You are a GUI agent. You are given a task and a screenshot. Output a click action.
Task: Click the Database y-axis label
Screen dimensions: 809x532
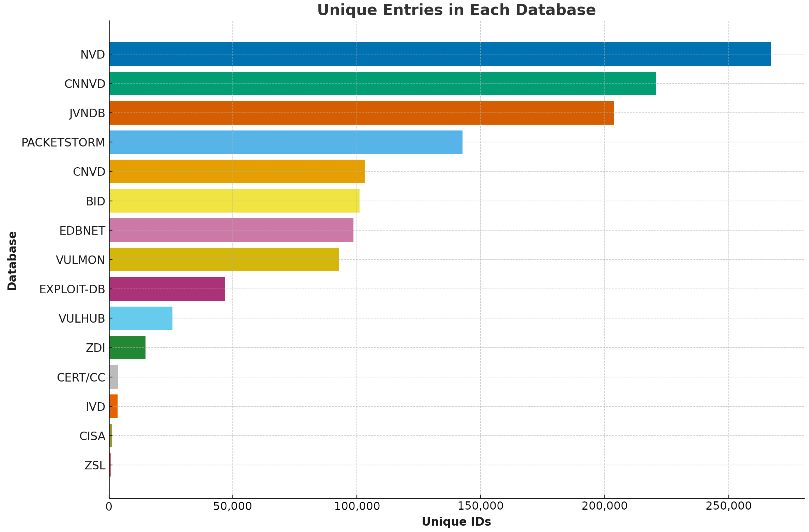click(x=12, y=261)
